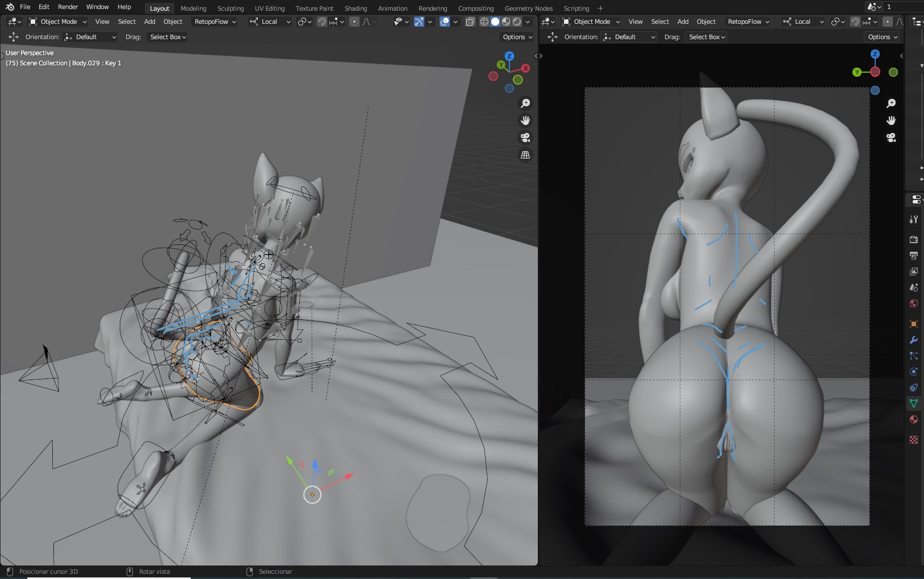Click the blue Z axis in right navigation gizmo
The height and width of the screenshot is (579, 924).
point(875,54)
